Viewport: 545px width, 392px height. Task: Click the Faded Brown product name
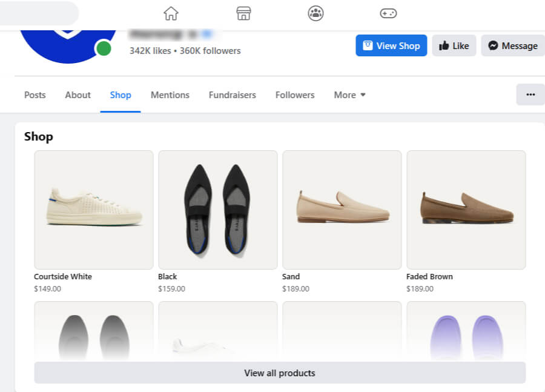pos(429,276)
